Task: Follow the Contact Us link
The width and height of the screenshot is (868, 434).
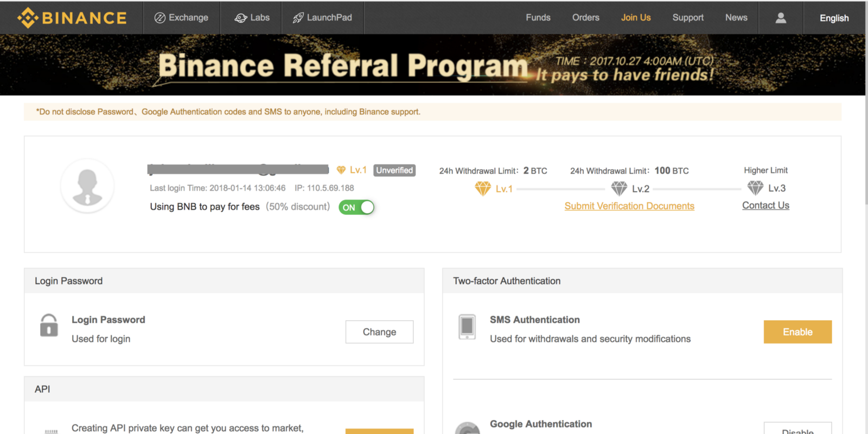Action: pos(765,206)
